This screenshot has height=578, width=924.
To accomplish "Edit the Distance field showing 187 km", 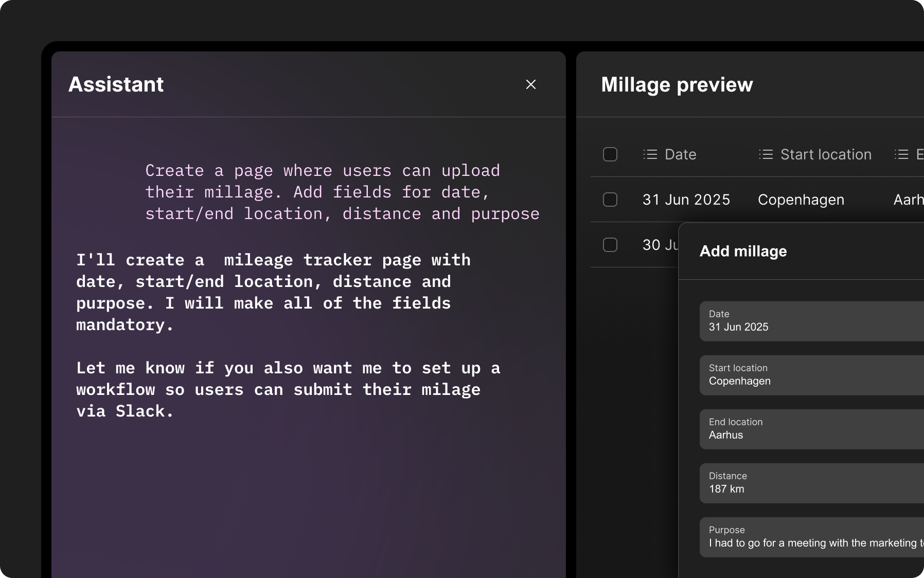I will 812,483.
